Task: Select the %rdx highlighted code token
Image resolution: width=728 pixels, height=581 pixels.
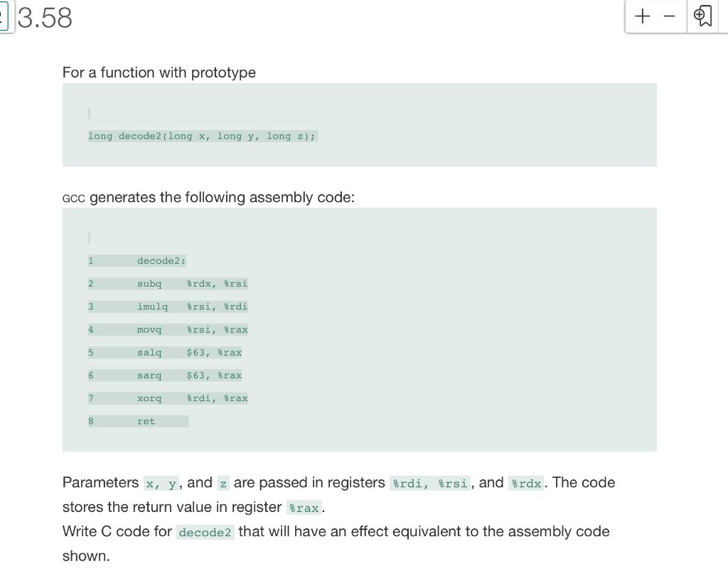Action: (525, 482)
